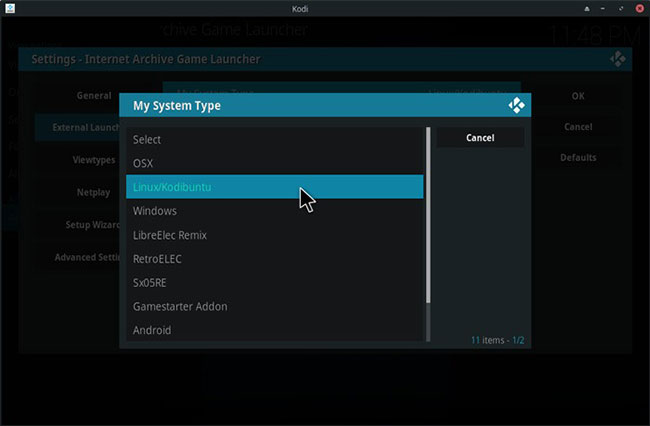The image size is (650, 426).
Task: Switch to Viewtypes tab
Action: pyautogui.click(x=94, y=160)
